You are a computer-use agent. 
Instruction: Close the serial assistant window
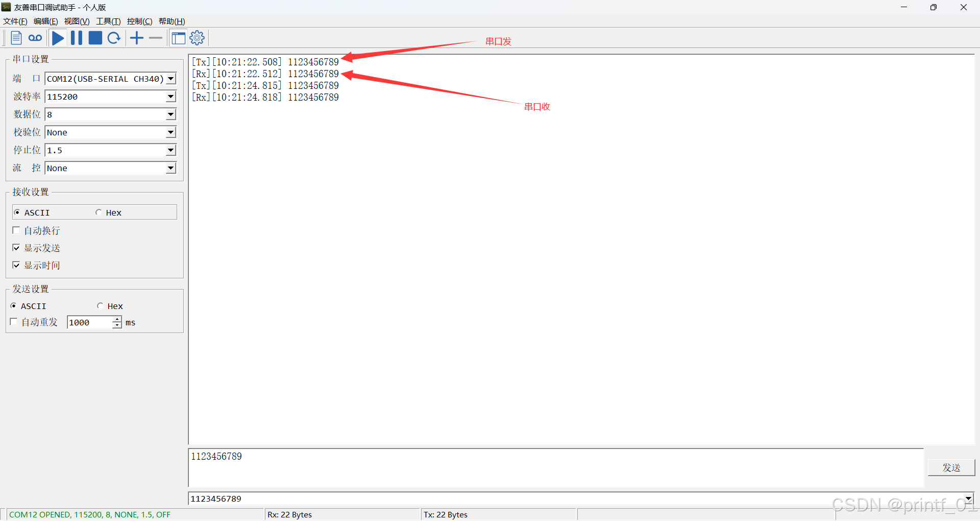tap(964, 7)
